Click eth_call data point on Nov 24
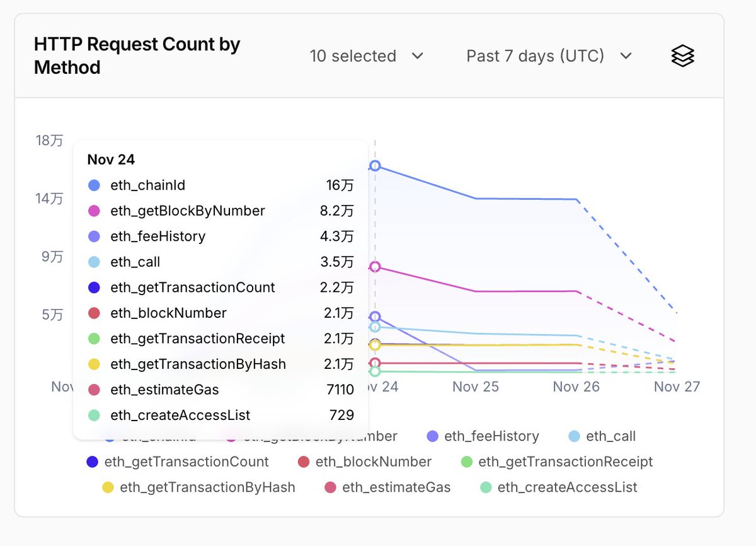Viewport: 756px width, 546px height. coord(375,327)
